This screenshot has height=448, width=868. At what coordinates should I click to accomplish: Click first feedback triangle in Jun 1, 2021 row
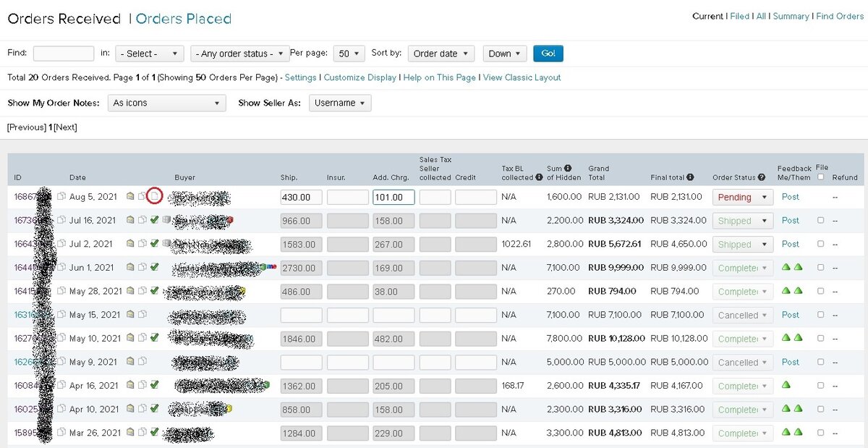(786, 268)
